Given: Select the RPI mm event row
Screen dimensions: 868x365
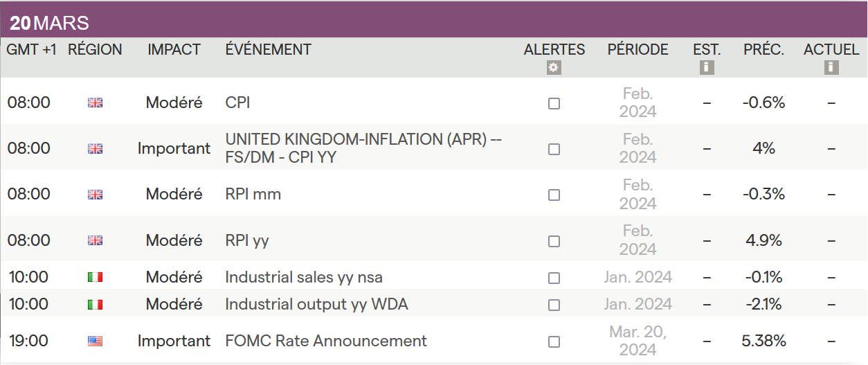Looking at the screenshot, I should click(253, 195).
